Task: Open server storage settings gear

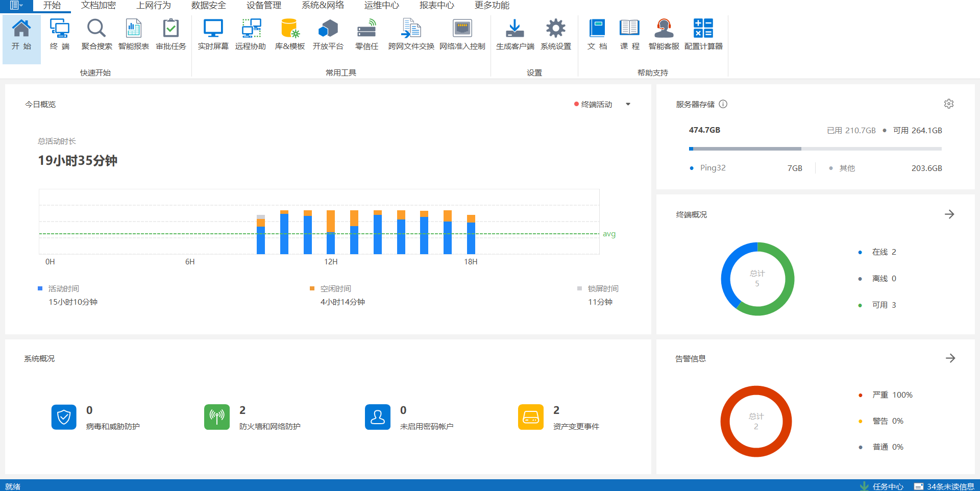Action: click(x=949, y=104)
